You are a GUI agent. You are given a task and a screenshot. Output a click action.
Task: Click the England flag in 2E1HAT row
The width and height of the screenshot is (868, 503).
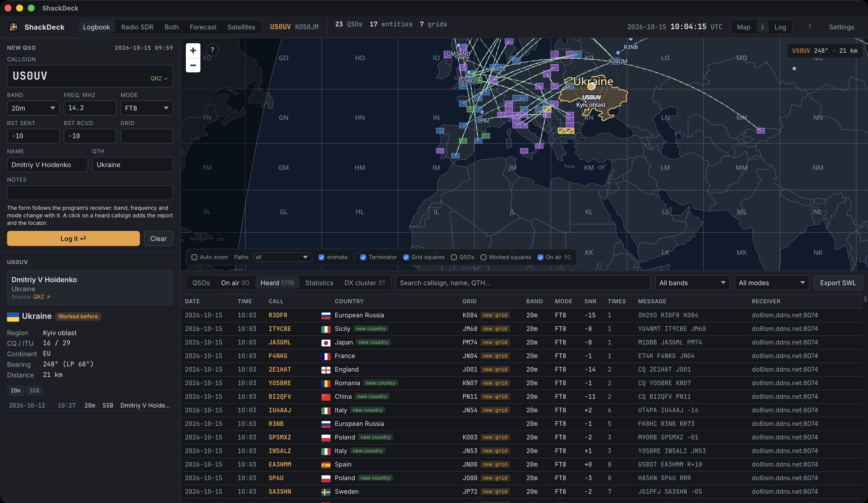click(325, 370)
